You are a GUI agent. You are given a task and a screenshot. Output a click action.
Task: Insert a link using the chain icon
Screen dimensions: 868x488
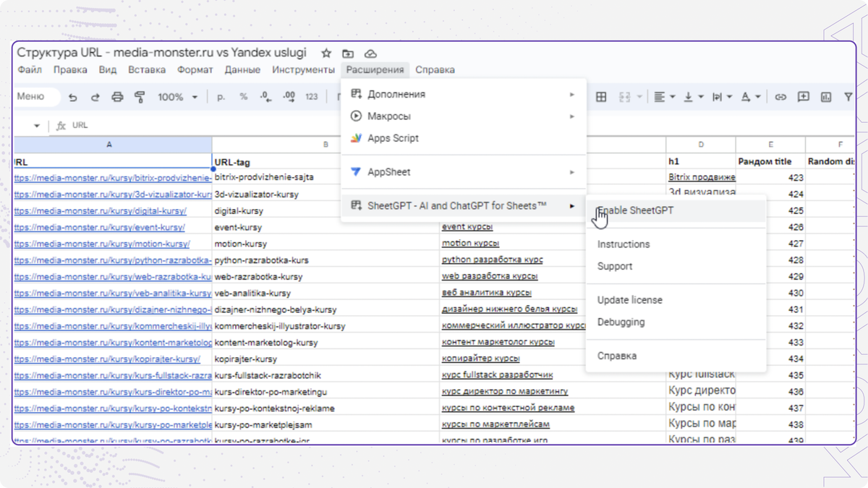[780, 97]
